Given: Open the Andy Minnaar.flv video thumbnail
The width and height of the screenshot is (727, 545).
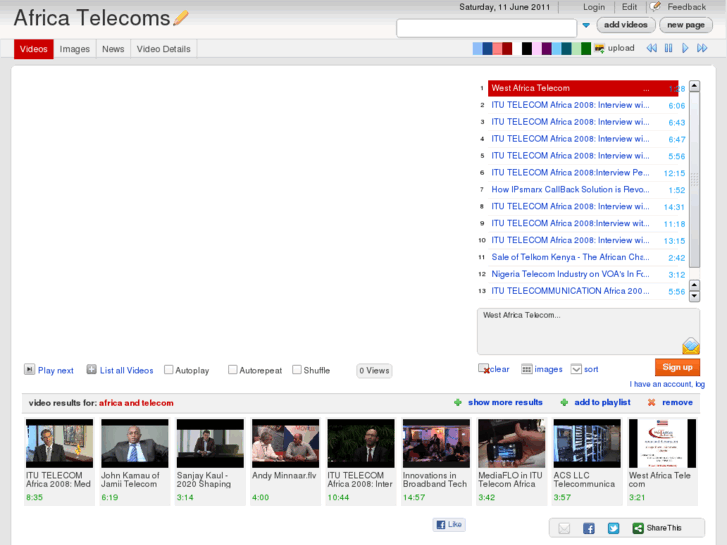Looking at the screenshot, I should tap(286, 443).
